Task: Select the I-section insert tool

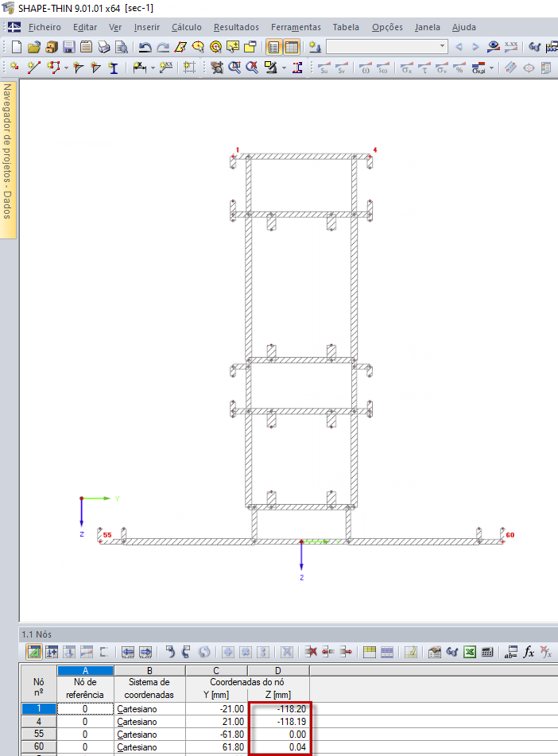Action: [x=114, y=68]
